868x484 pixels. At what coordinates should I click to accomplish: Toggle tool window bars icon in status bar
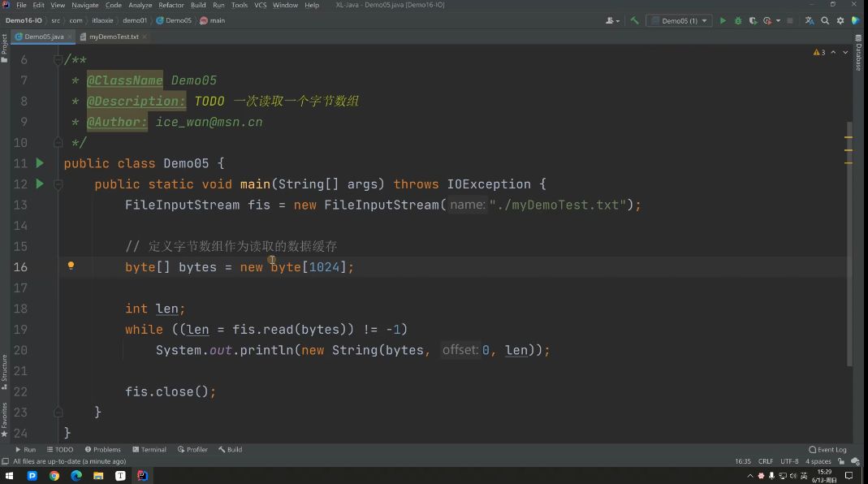click(x=5, y=461)
